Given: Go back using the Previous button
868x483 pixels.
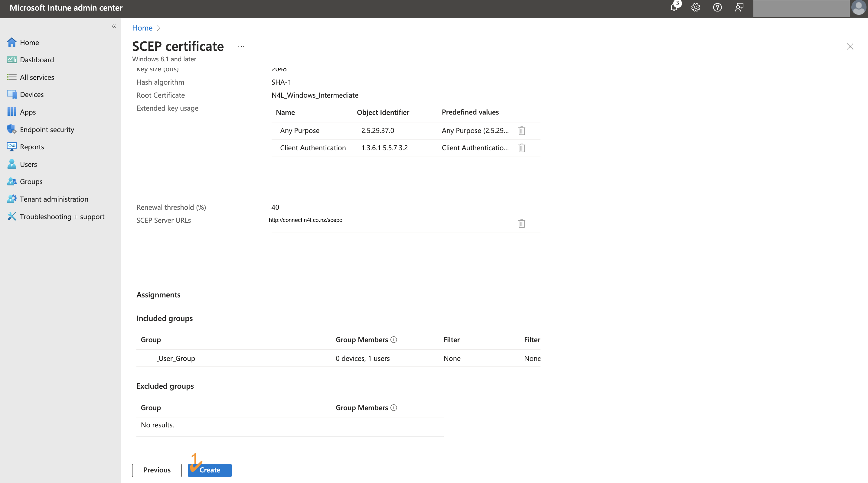Looking at the screenshot, I should [x=156, y=470].
